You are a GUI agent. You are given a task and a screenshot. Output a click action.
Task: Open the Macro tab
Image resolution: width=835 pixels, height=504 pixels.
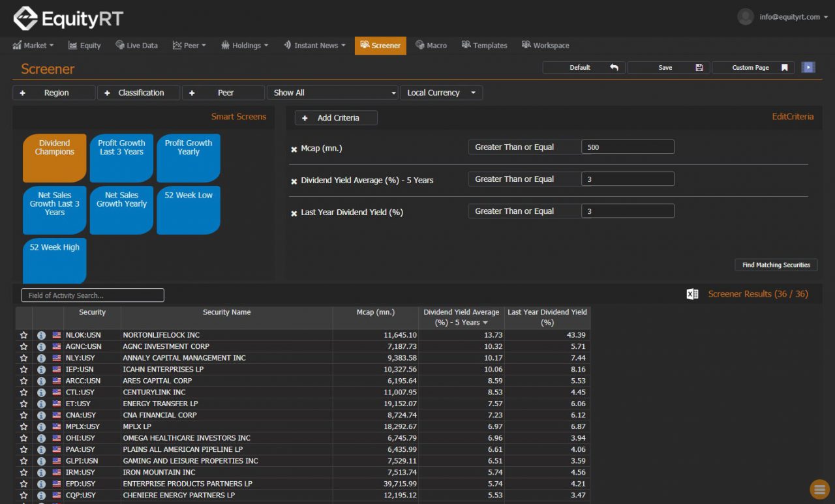431,46
